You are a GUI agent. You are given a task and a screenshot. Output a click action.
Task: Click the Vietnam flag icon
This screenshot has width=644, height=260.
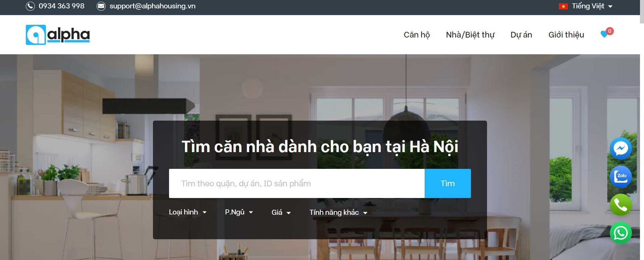point(563,6)
